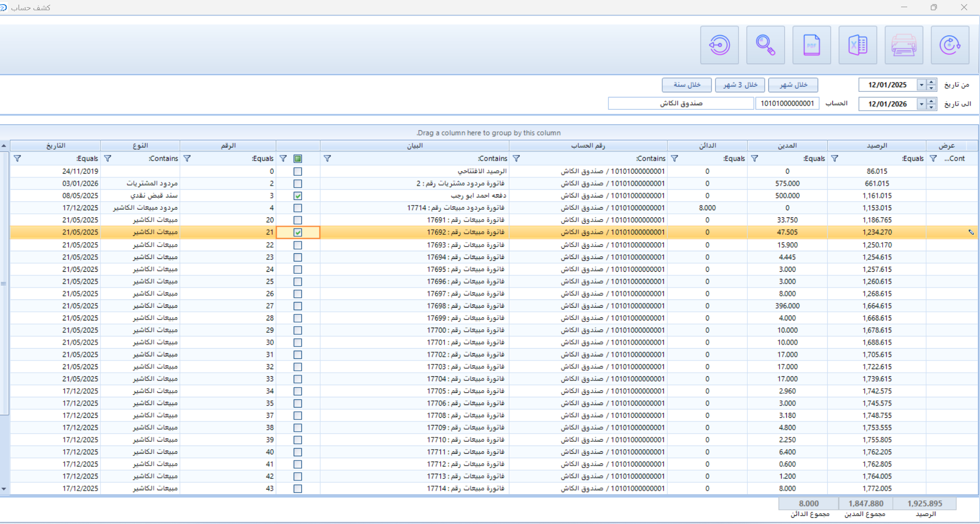980x524 pixels.
Task: Click the refresh report icon
Action: 949,45
